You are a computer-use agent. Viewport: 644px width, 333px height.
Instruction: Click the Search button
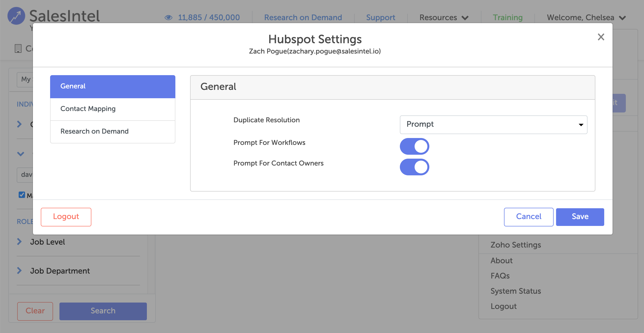click(x=103, y=311)
